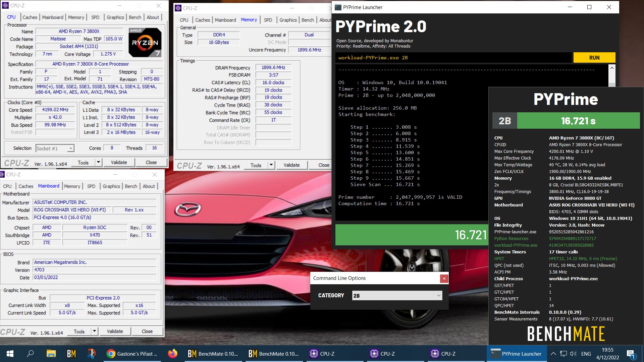Image resolution: width=644 pixels, height=362 pixels.
Task: Click Python Resources green entry
Action: [511, 239]
